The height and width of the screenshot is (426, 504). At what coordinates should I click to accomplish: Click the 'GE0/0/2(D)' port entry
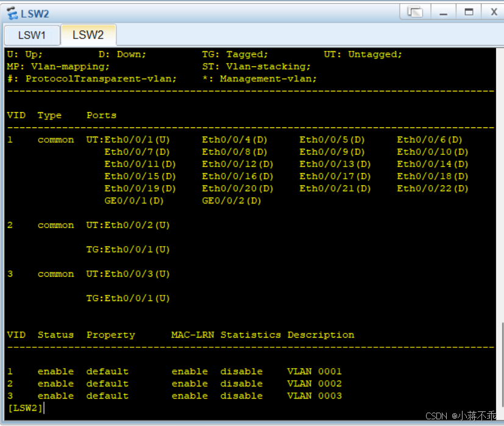pos(232,201)
